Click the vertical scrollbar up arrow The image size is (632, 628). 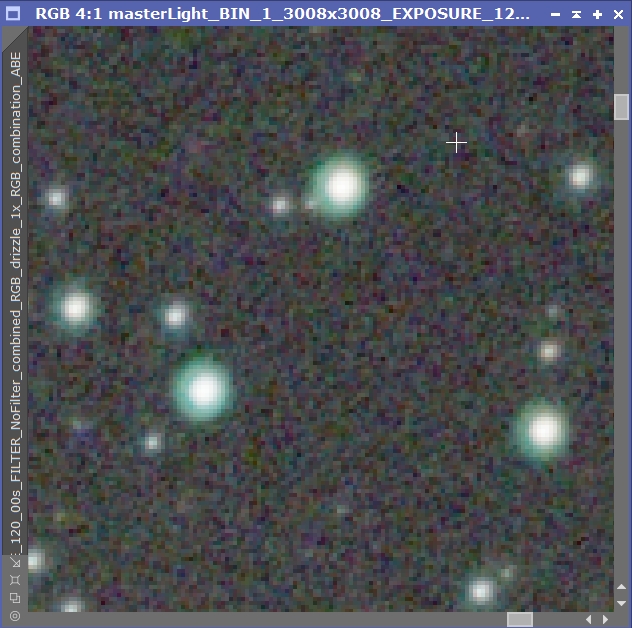pos(621,587)
